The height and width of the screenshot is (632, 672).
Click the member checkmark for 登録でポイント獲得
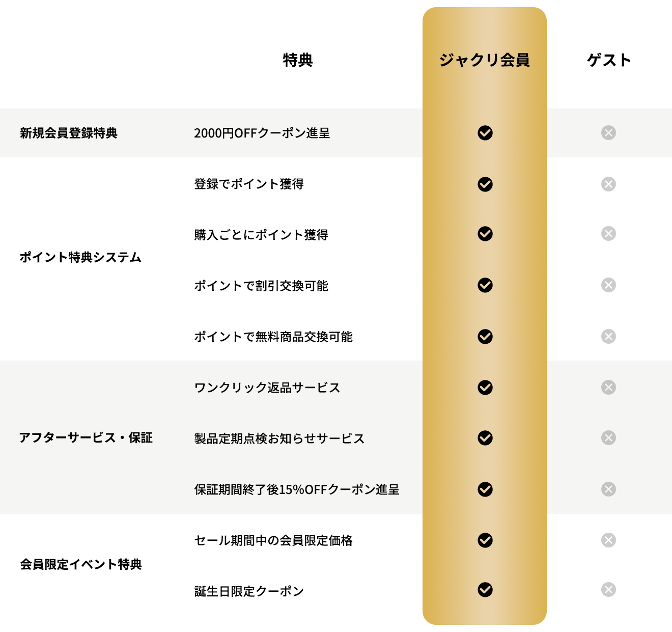(485, 184)
